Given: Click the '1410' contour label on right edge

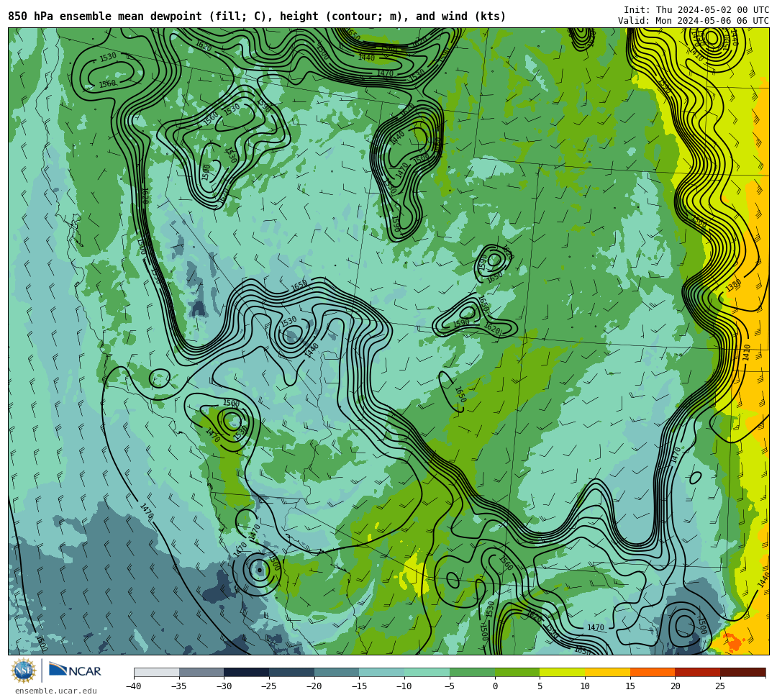Looking at the screenshot, I should tap(747, 353).
